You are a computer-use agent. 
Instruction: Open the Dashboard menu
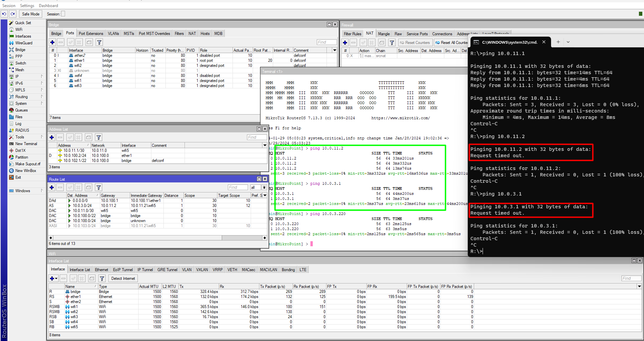[x=48, y=6]
